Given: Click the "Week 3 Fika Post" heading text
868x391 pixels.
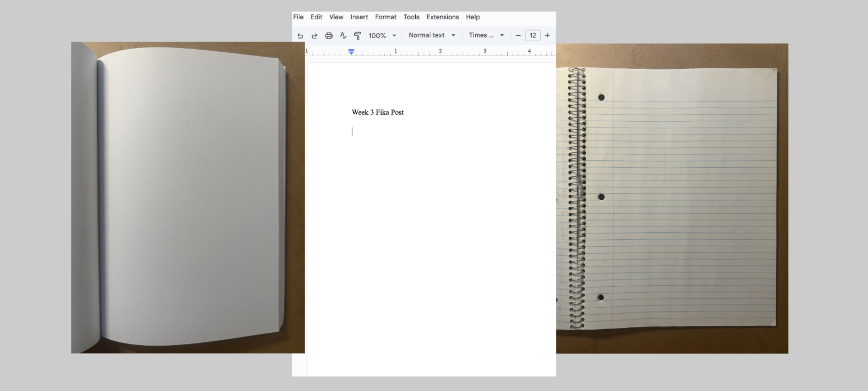Looking at the screenshot, I should point(378,112).
